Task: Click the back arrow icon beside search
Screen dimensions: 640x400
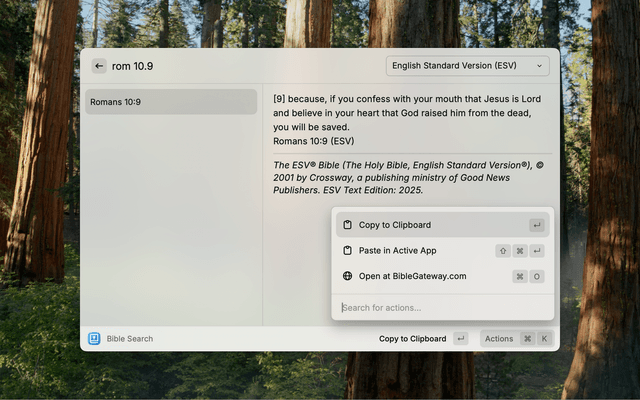Action: (x=99, y=66)
